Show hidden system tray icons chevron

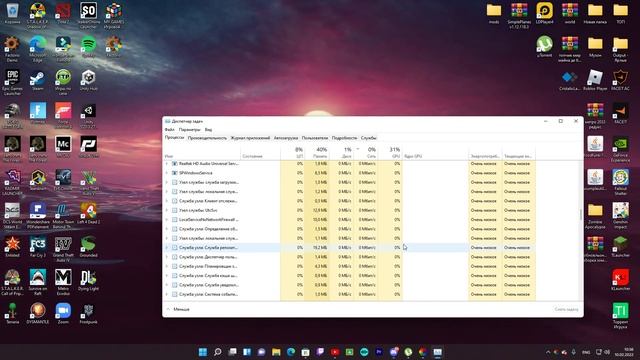[x=547, y=352]
